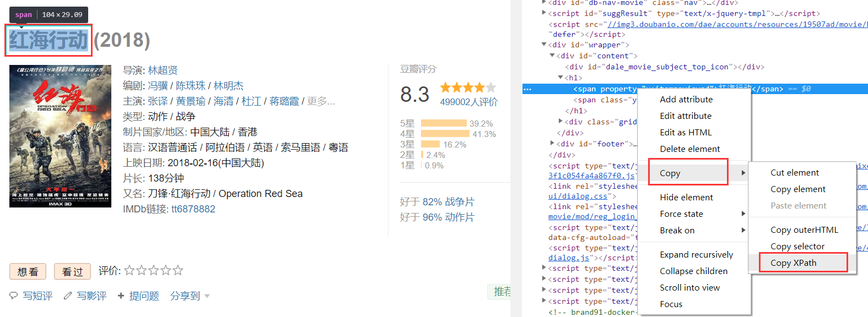868x317 pixels.
Task: Open the 分享到 dropdown arrow
Action: (207, 296)
